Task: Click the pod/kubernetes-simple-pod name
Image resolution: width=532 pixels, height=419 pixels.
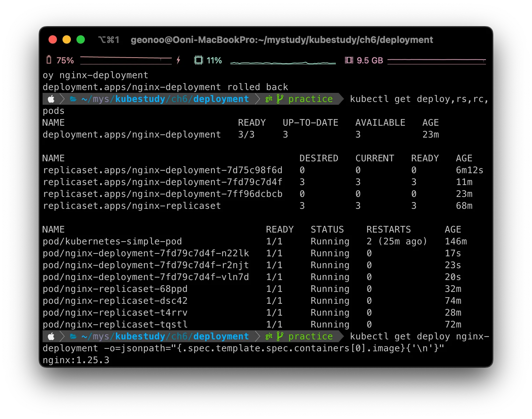Action: click(112, 241)
